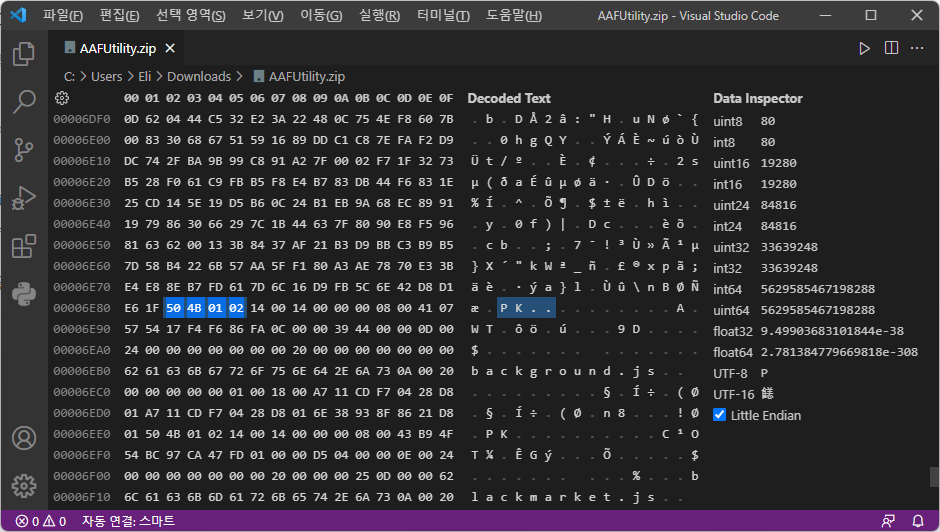Image resolution: width=940 pixels, height=532 pixels.
Task: Show errors and warnings in status bar
Action: tap(41, 521)
